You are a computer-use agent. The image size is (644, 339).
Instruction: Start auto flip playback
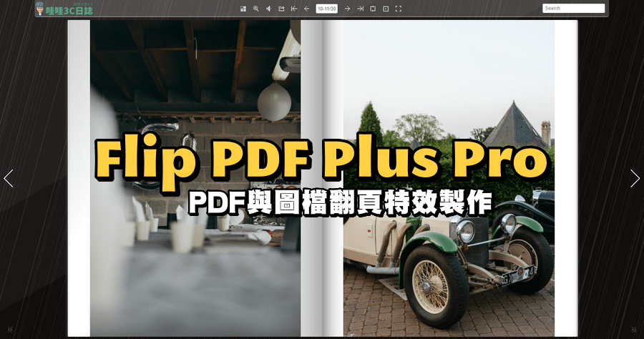click(386, 9)
